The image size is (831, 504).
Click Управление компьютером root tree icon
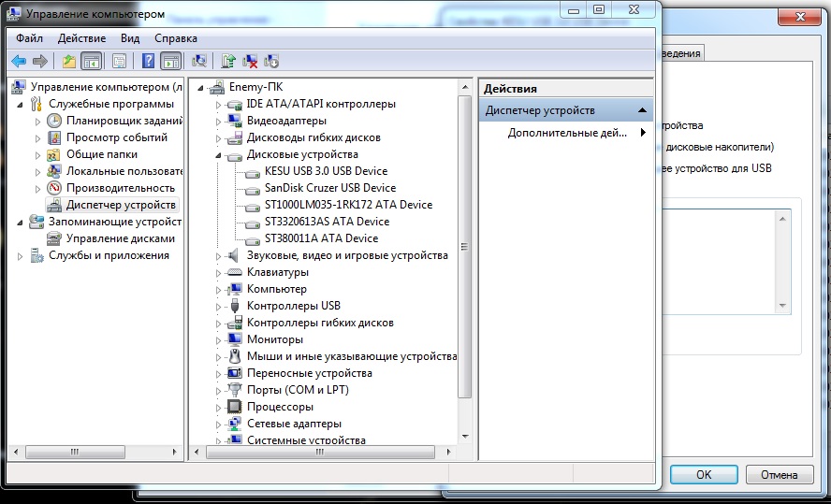click(x=19, y=87)
